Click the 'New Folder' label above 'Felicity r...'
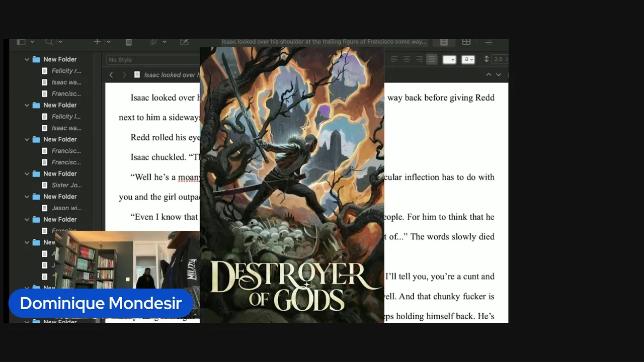This screenshot has width=644, height=362. pos(60,59)
